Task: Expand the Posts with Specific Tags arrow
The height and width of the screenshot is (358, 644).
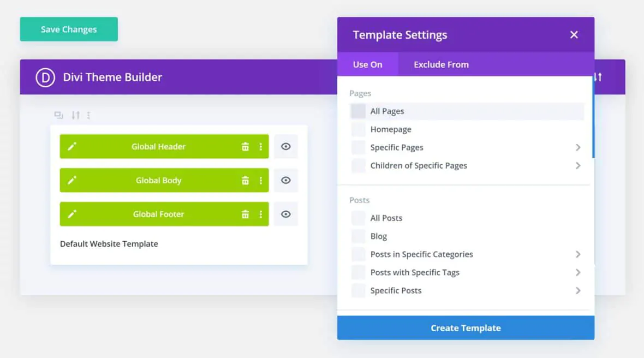Action: [x=578, y=272]
